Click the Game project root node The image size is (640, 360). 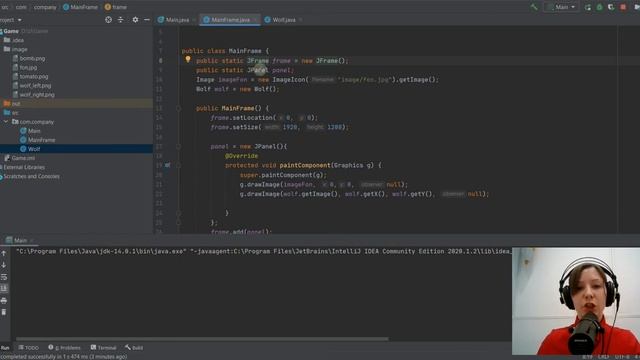(x=11, y=31)
